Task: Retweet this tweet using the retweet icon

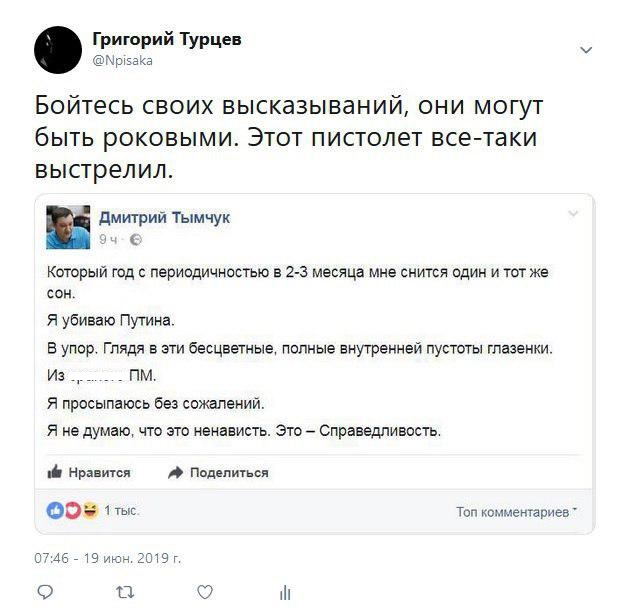Action: tap(125, 592)
